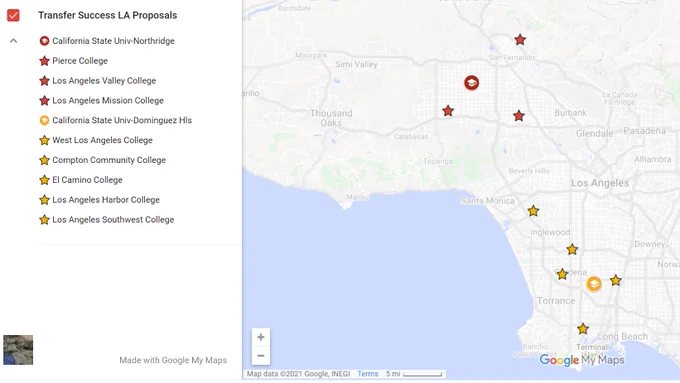This screenshot has width=680, height=383.
Task: Click the 'Thousand Oaks' map label
Action: [x=331, y=118]
